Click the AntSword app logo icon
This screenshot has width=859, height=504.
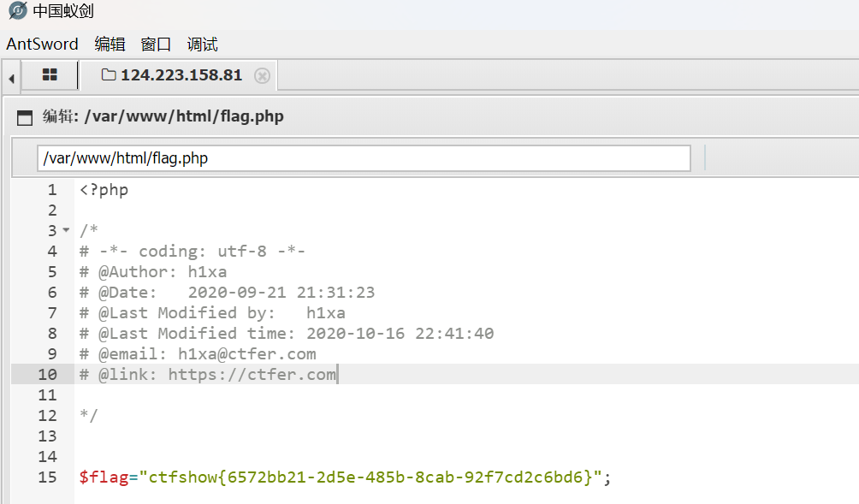17,11
